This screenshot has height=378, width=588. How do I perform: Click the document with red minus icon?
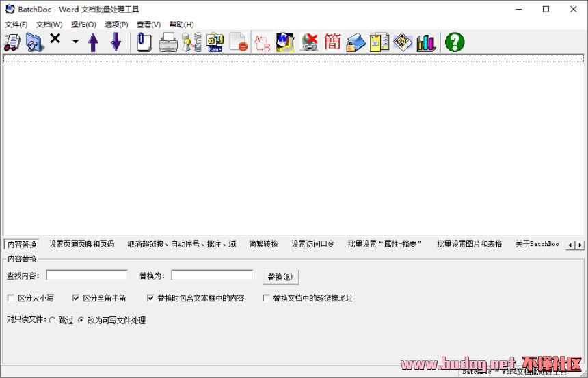point(239,42)
